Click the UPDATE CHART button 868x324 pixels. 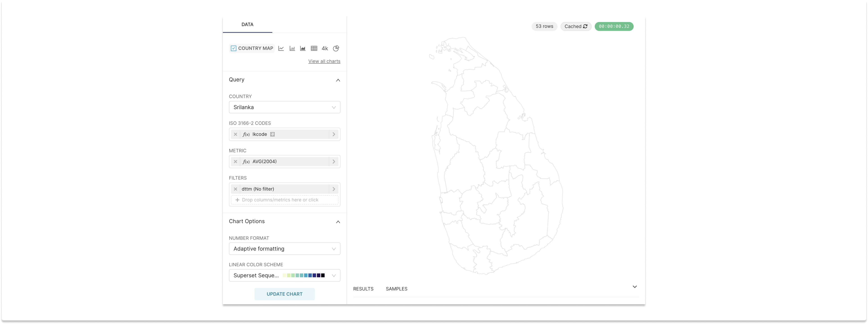[x=284, y=294]
